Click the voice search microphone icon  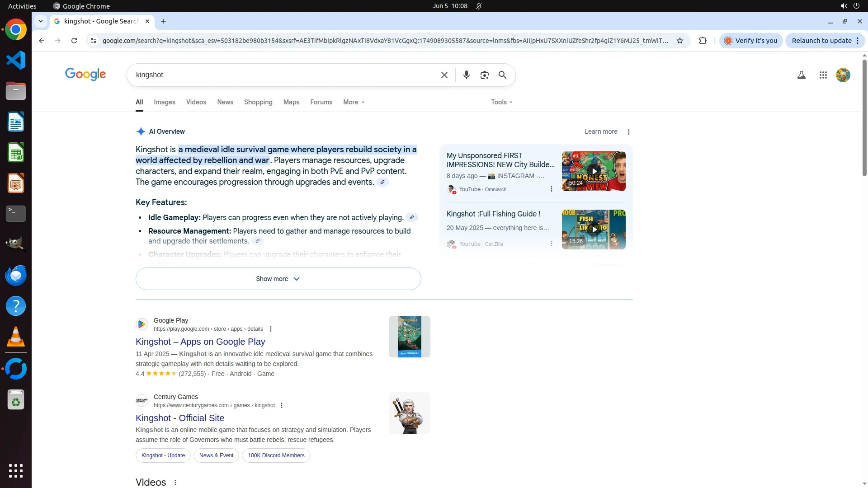(466, 75)
